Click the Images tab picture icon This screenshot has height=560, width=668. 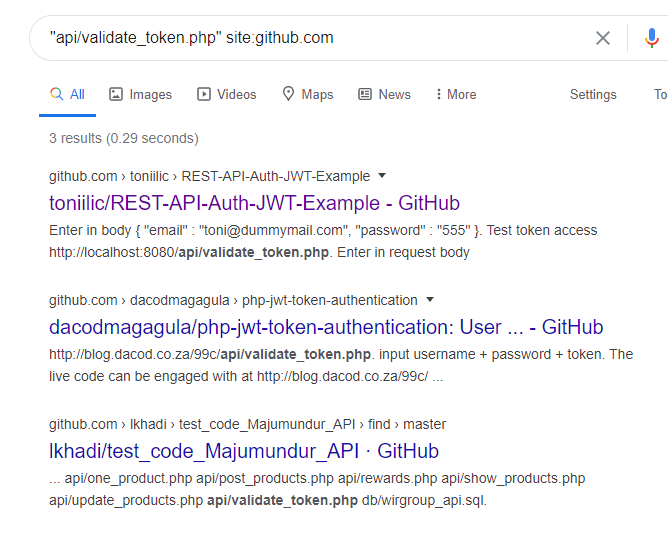pyautogui.click(x=116, y=94)
